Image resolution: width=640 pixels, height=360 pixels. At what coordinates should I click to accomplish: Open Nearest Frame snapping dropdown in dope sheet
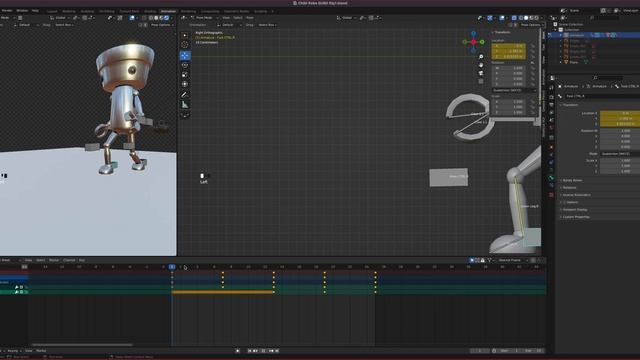pyautogui.click(x=512, y=260)
